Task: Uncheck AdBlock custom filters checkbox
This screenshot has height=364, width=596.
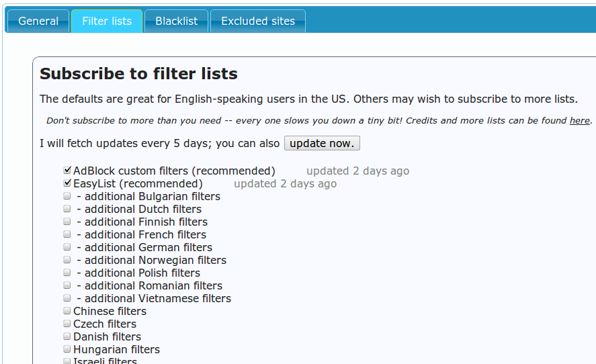Action: (x=67, y=171)
